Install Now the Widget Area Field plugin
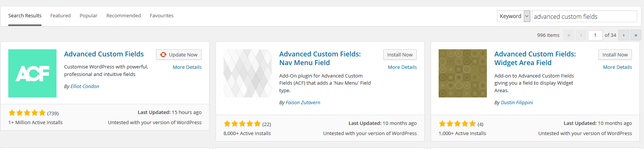 pyautogui.click(x=615, y=55)
